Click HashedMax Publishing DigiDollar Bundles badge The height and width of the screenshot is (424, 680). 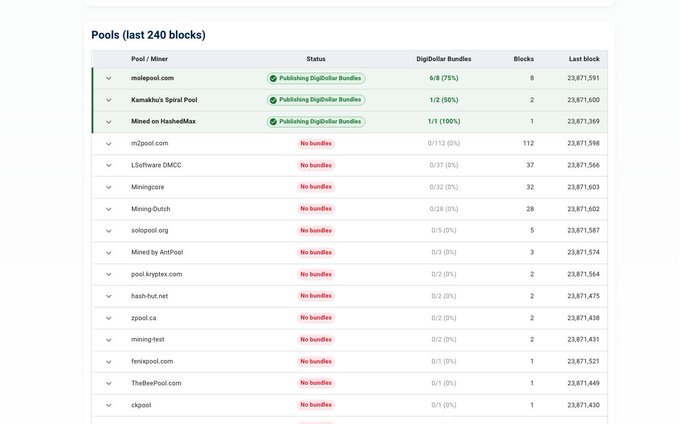[316, 121]
